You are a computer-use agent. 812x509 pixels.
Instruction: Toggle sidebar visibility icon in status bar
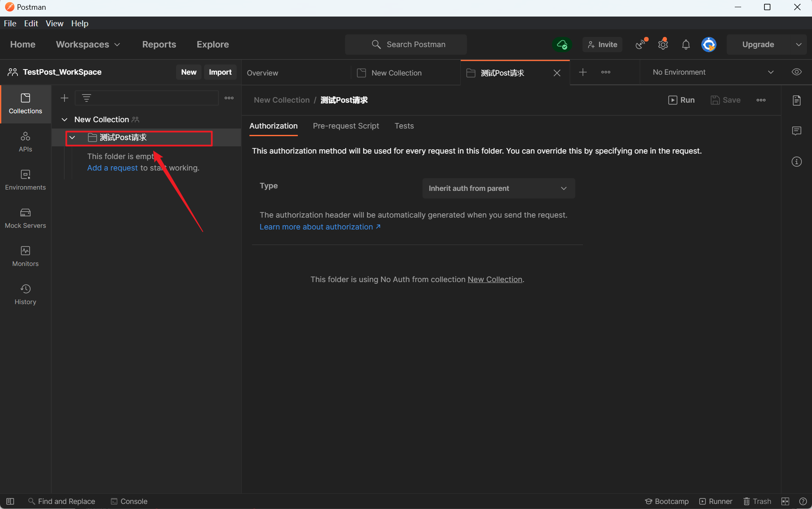click(10, 501)
